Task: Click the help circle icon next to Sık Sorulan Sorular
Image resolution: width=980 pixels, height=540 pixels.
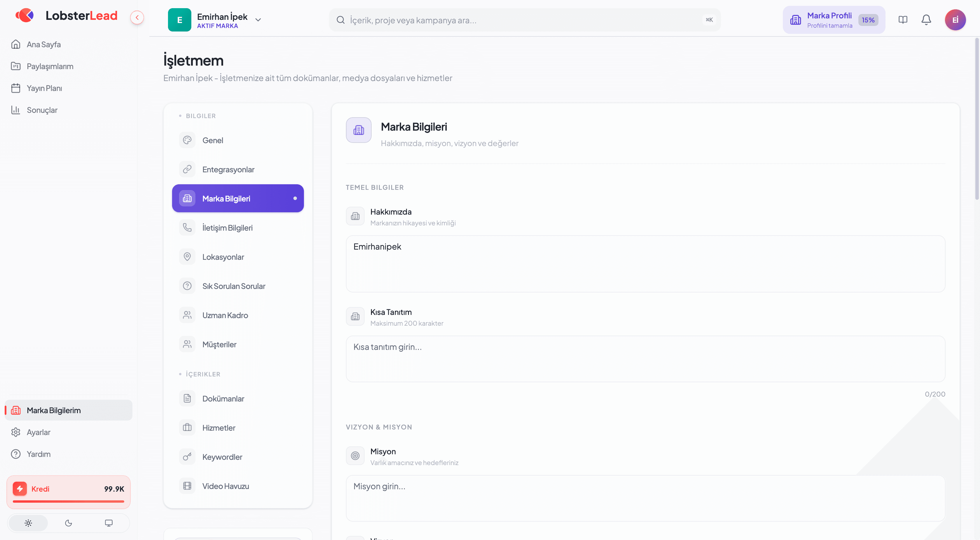Action: [187, 286]
